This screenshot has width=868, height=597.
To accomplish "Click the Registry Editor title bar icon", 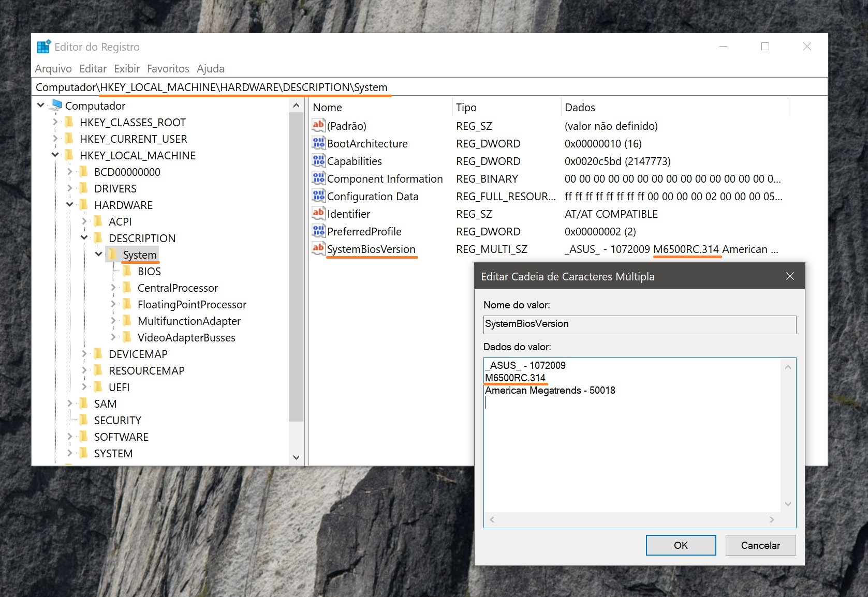I will coord(44,47).
